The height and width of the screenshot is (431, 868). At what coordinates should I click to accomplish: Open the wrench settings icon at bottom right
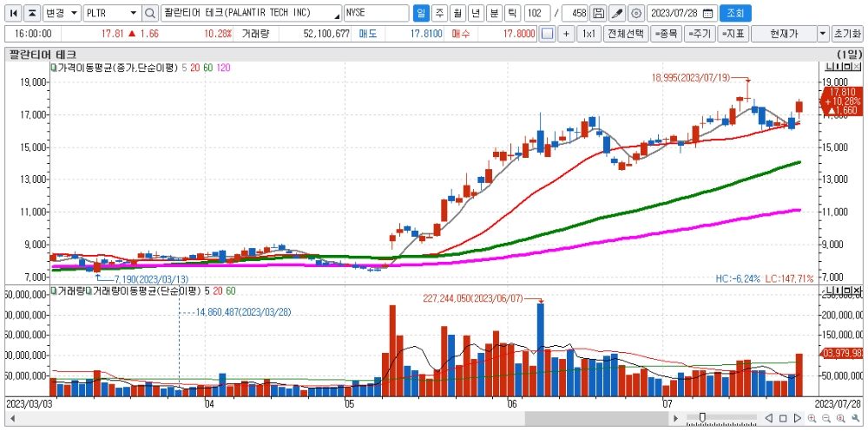tap(856, 418)
